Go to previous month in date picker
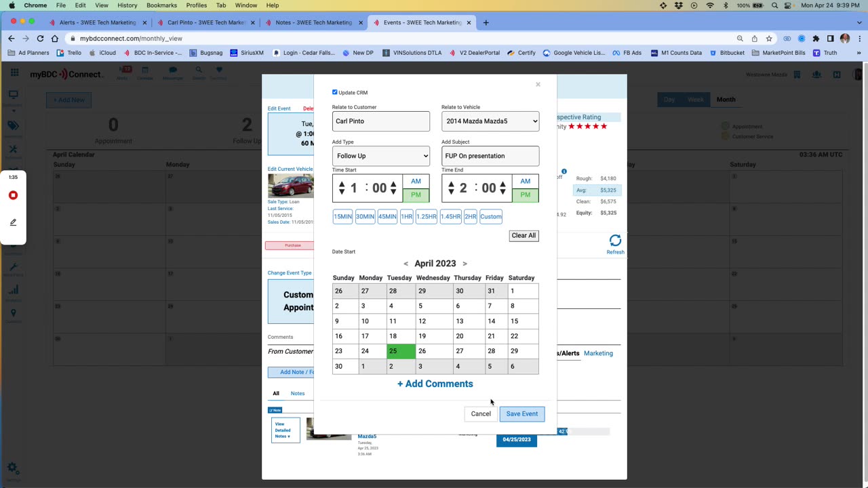This screenshot has height=488, width=868. [406, 264]
